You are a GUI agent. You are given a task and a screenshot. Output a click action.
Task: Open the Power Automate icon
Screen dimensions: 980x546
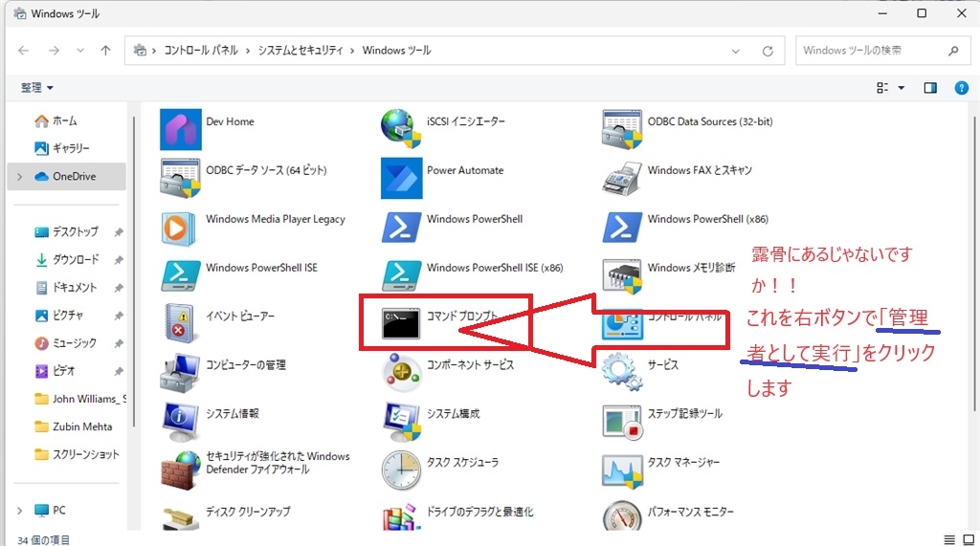click(401, 178)
